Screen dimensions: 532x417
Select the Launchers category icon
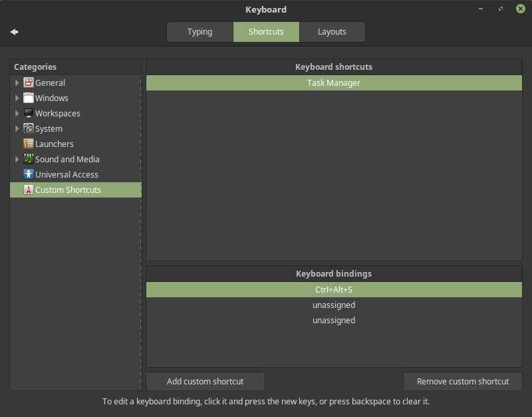pyautogui.click(x=27, y=144)
